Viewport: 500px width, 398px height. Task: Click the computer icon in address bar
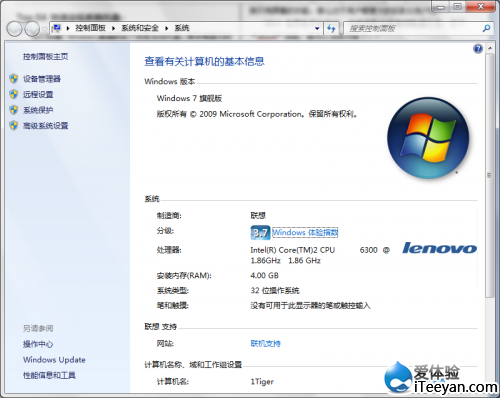pos(57,28)
